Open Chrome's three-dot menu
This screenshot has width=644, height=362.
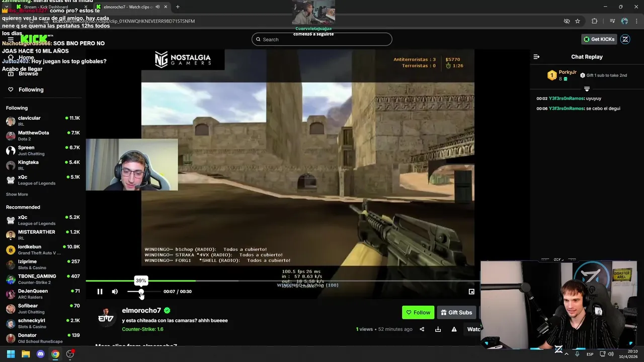[x=636, y=21]
